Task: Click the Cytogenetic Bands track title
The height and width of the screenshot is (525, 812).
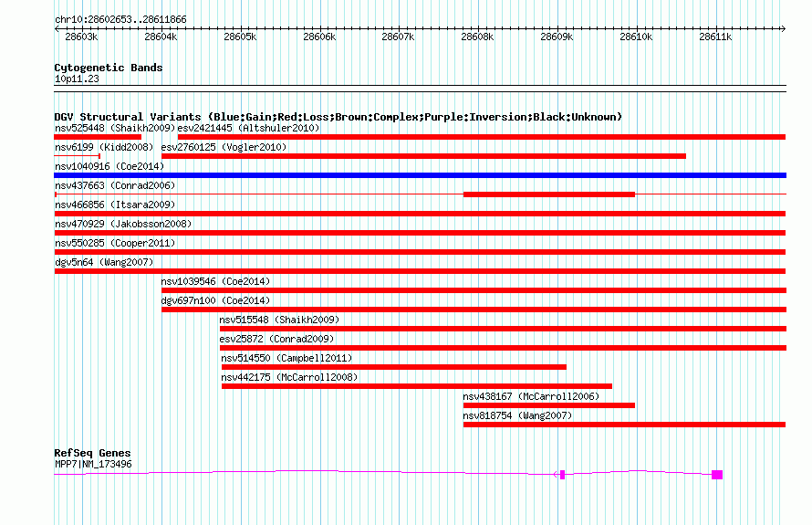Action: (x=109, y=68)
